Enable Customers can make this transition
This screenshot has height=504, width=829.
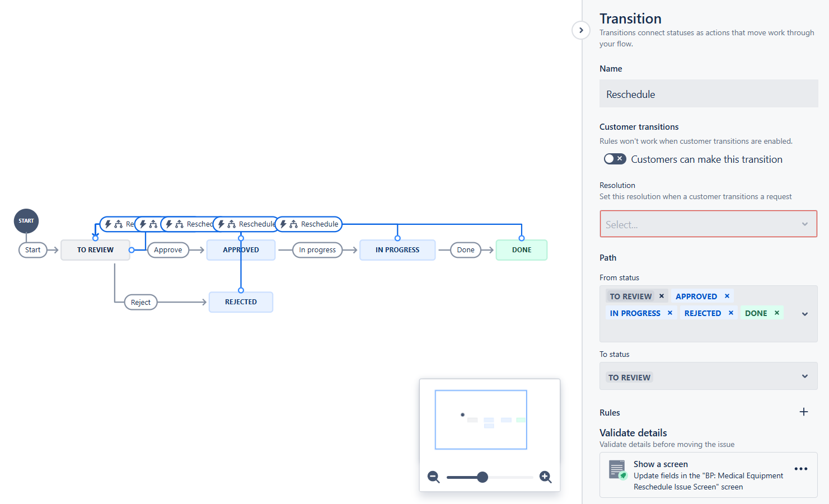tap(615, 159)
